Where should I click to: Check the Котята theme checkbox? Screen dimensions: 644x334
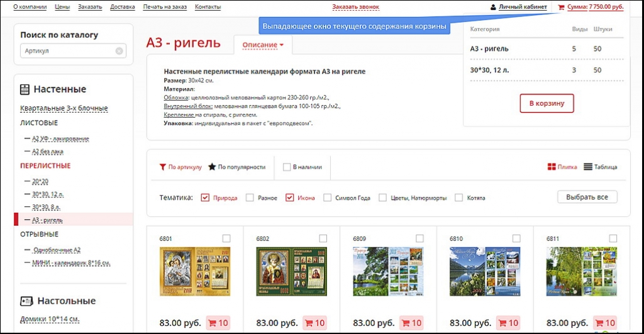458,198
